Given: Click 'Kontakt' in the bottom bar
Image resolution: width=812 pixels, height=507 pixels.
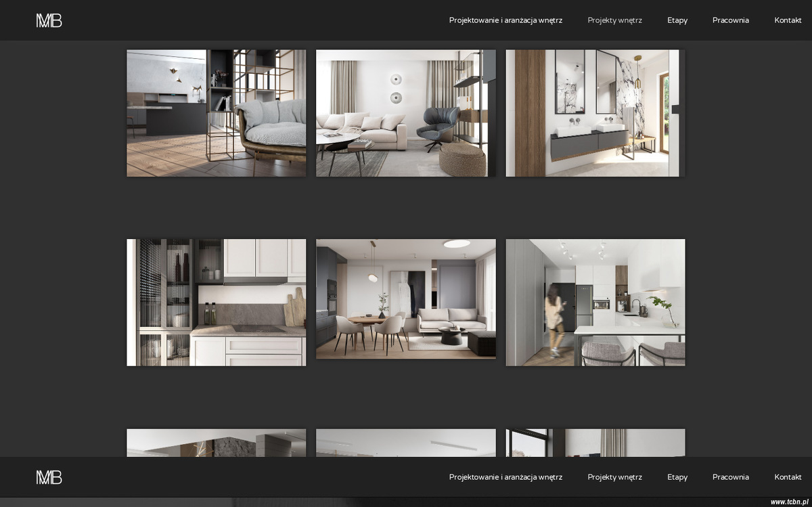Looking at the screenshot, I should (x=788, y=477).
